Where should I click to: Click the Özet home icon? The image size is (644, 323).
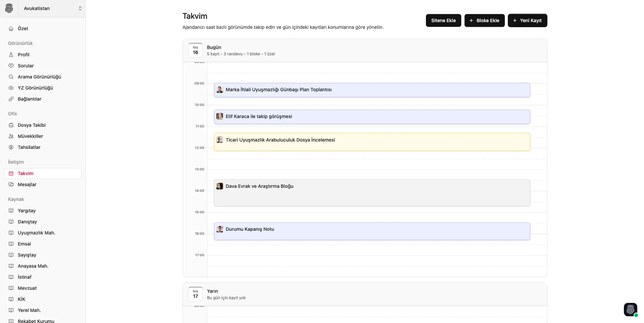click(x=11, y=29)
